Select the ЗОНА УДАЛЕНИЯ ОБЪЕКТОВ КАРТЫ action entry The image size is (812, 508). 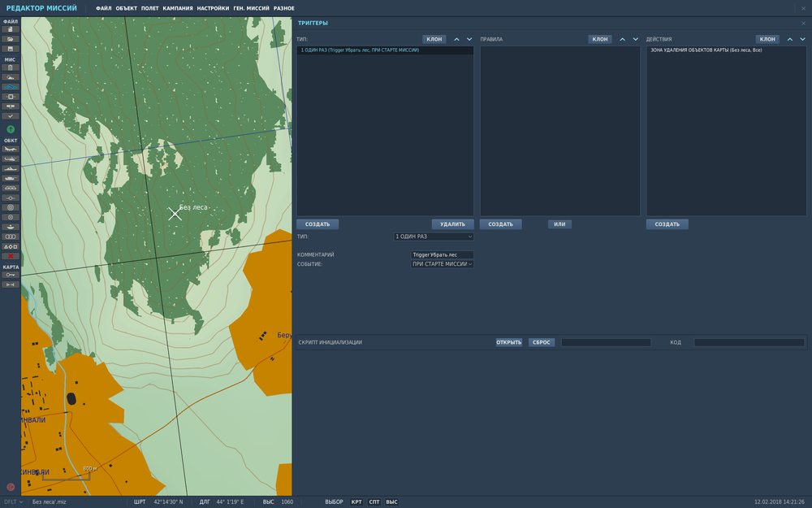click(706, 50)
